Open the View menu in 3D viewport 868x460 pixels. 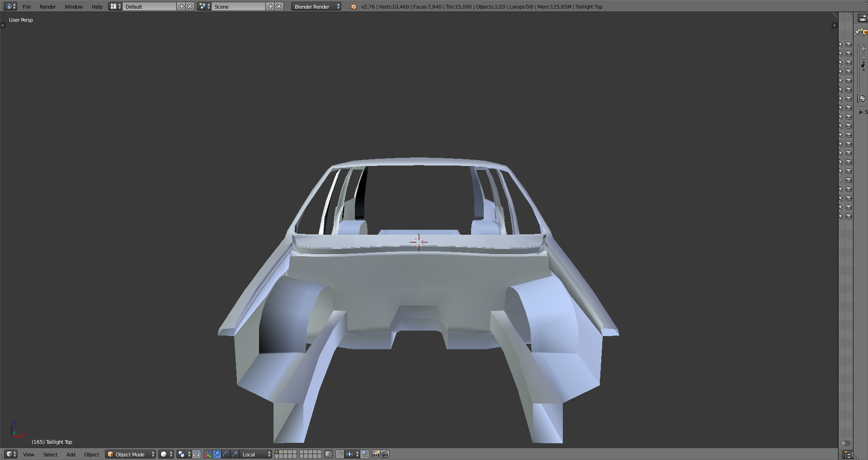pyautogui.click(x=28, y=455)
